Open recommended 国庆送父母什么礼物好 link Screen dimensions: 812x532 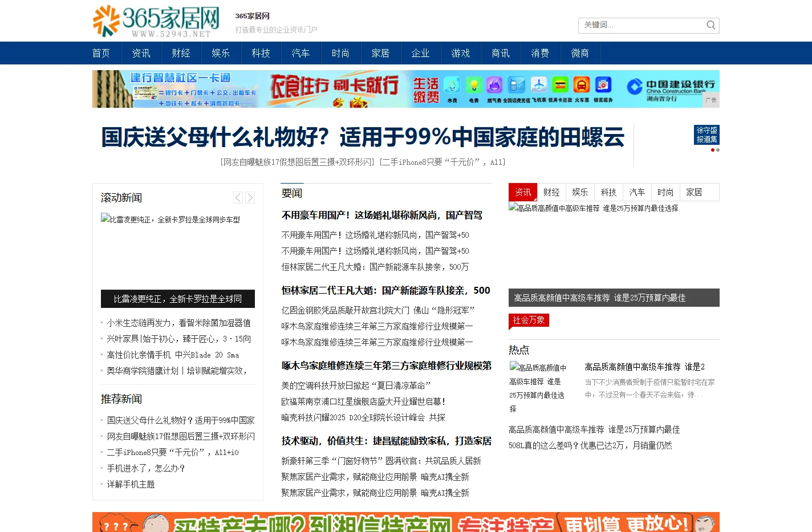click(x=181, y=420)
